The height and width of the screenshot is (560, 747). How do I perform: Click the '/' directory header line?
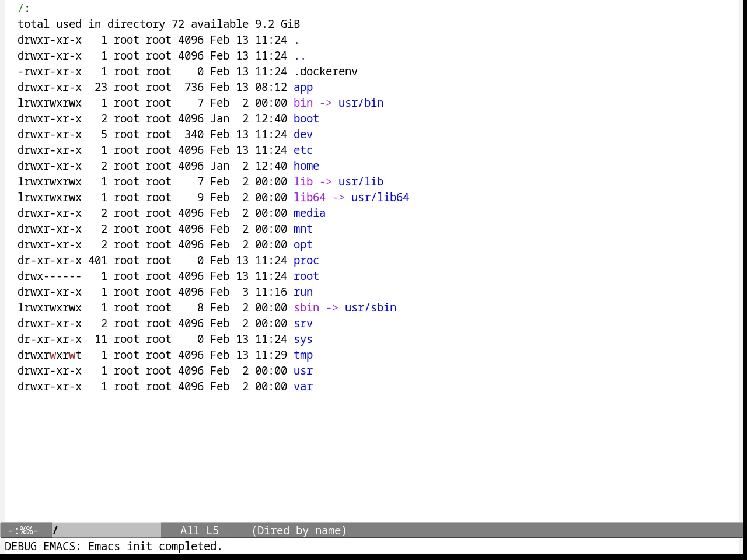tap(24, 8)
